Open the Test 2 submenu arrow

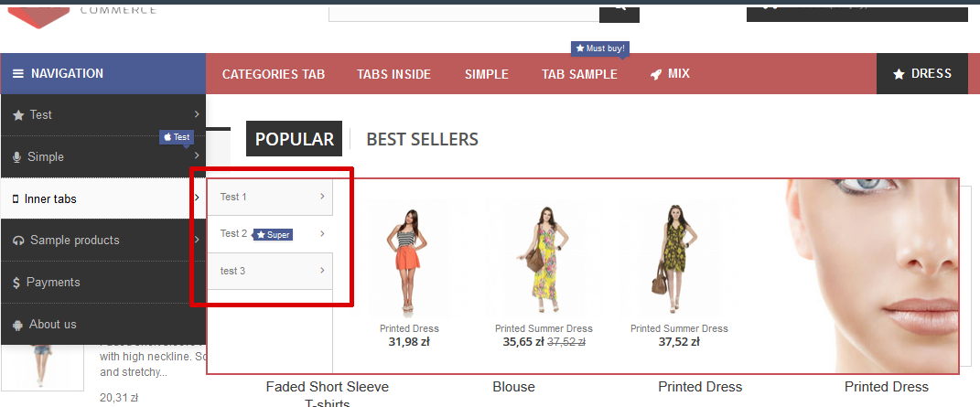pos(322,233)
